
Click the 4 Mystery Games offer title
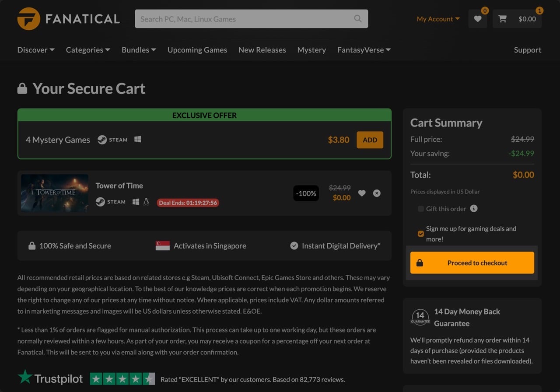click(58, 140)
